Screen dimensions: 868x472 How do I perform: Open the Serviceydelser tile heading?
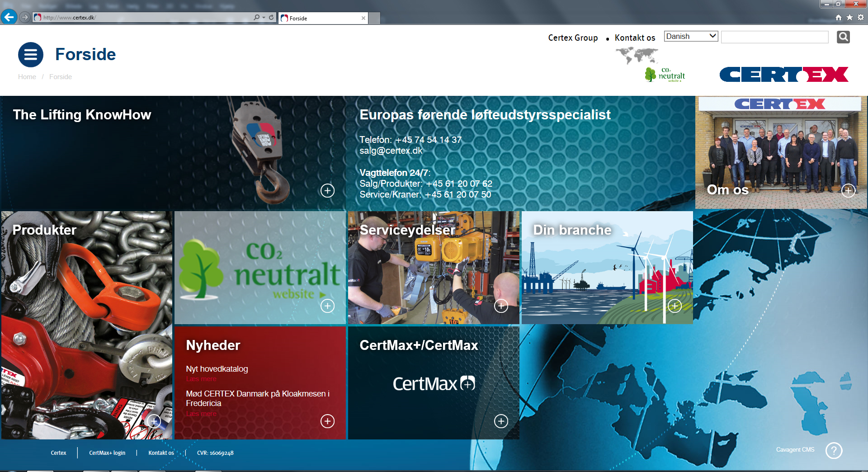(x=407, y=230)
